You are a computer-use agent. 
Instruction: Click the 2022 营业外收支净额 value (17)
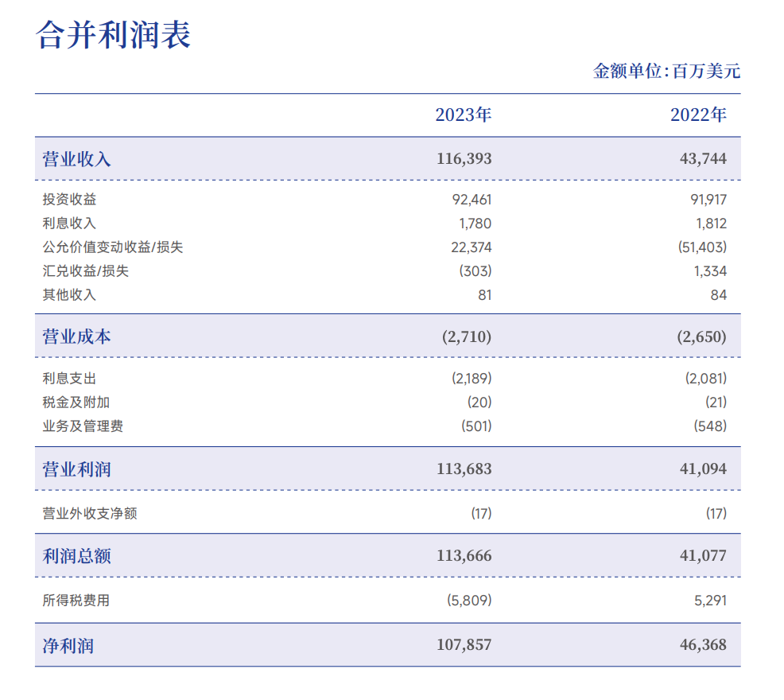click(716, 513)
